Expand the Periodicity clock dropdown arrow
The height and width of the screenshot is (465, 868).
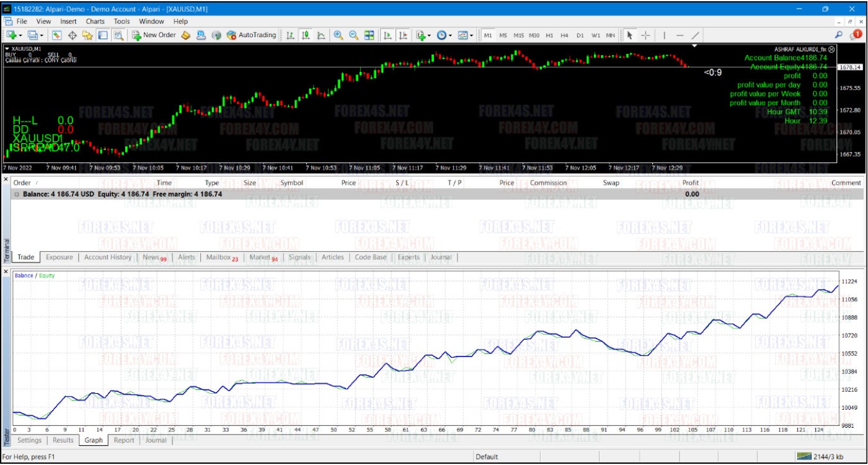click(x=450, y=36)
